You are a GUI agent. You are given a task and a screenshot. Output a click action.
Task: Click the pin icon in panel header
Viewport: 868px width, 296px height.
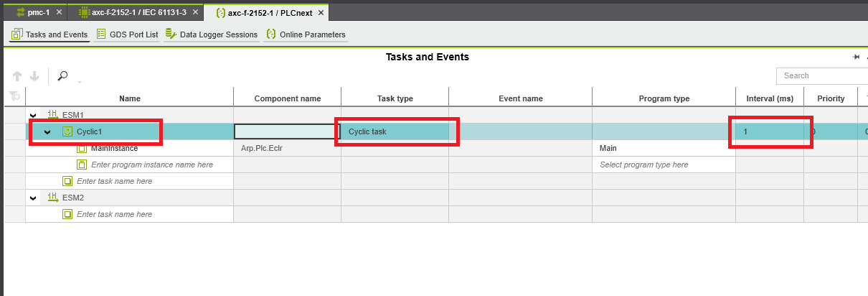pyautogui.click(x=856, y=57)
